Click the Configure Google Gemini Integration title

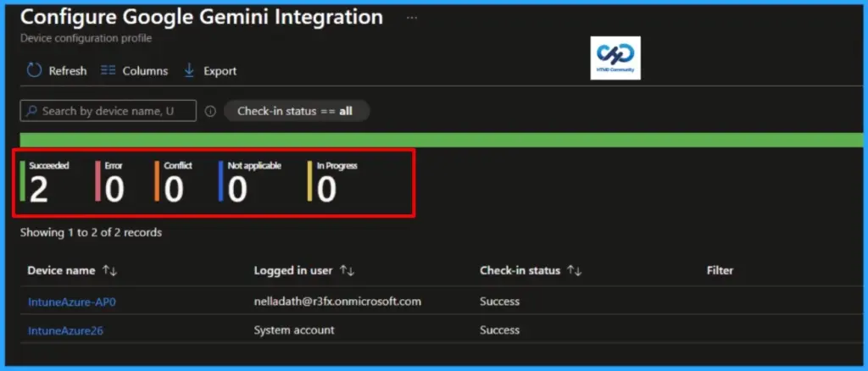click(x=202, y=17)
